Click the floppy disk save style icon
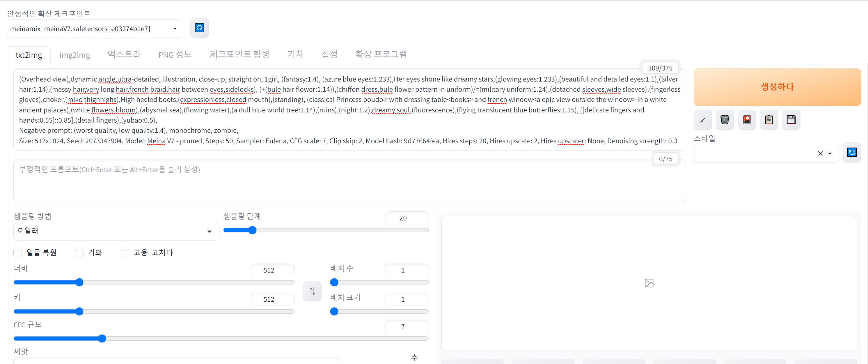The width and height of the screenshot is (868, 364). point(791,120)
